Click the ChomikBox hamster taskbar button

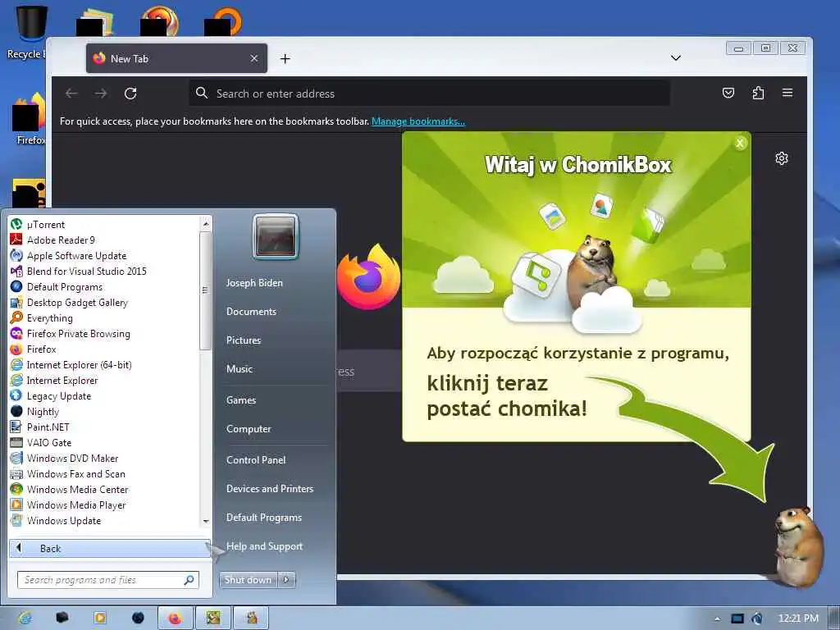coord(251,619)
